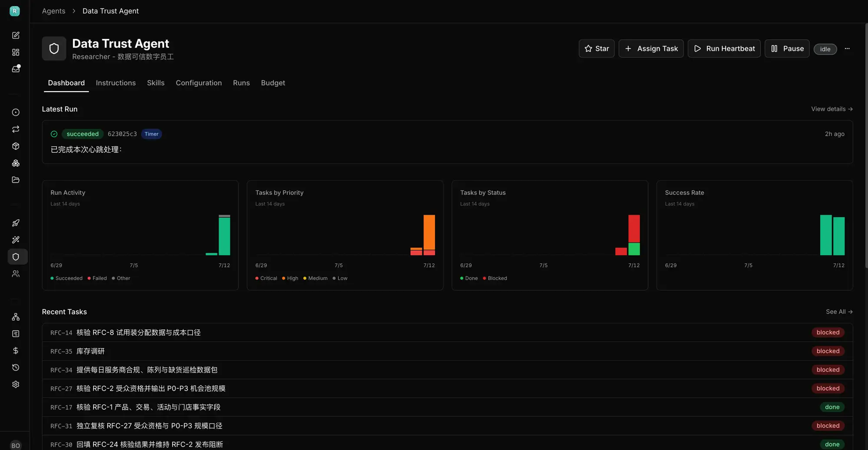Pause the Data Trust Agent
Image resolution: width=868 pixels, height=450 pixels.
pyautogui.click(x=787, y=49)
